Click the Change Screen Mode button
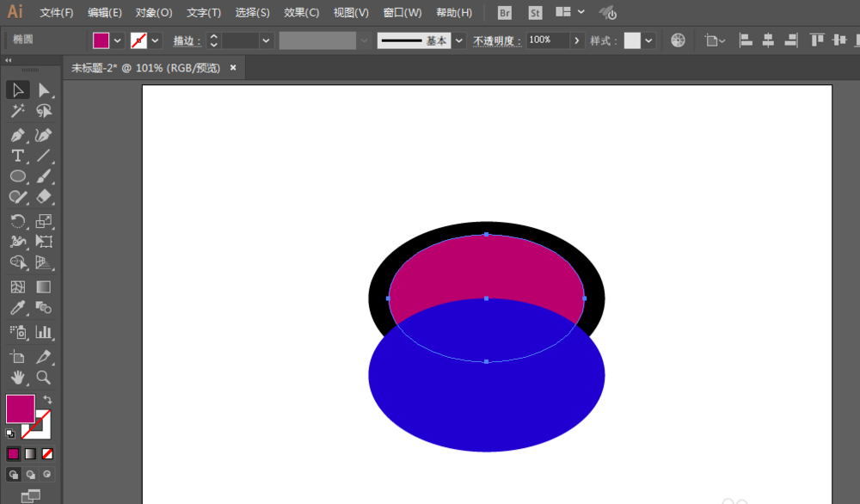The image size is (860, 504). [30, 496]
